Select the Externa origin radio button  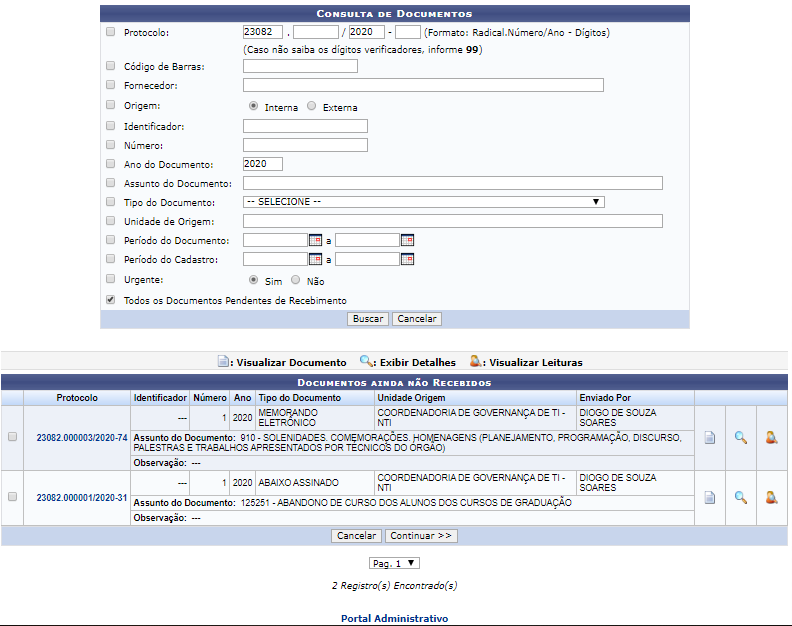312,106
